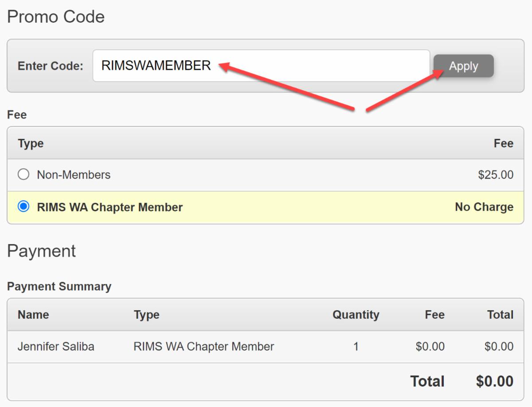Screen dimensions: 532x407
Task: Focus the Enter Code input field
Action: (261, 66)
